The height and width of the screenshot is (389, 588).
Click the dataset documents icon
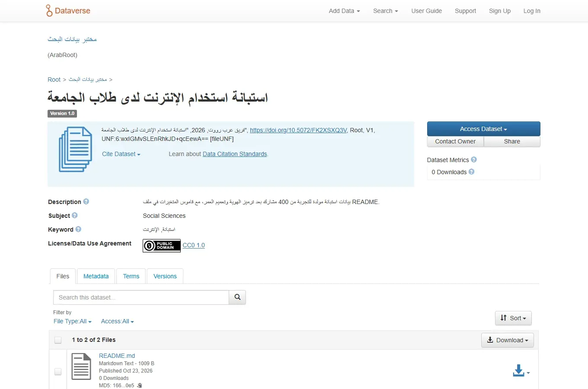75,149
